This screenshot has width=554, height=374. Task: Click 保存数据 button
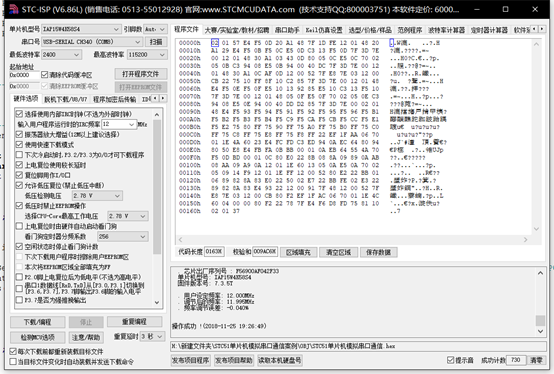point(378,252)
